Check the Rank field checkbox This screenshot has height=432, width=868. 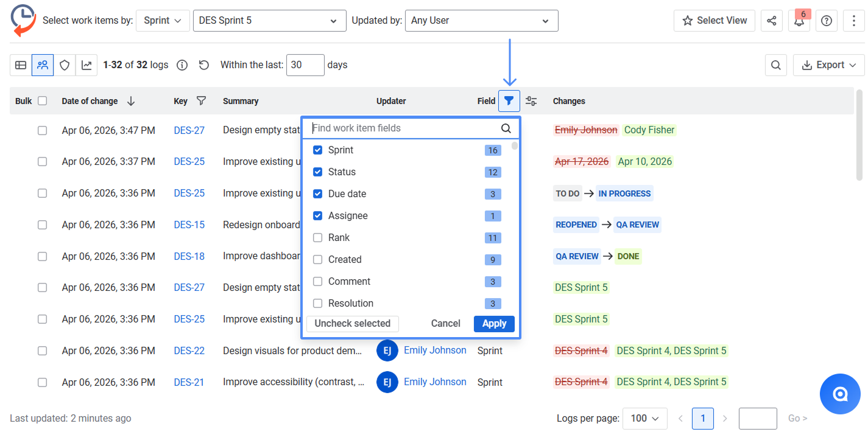(x=317, y=238)
